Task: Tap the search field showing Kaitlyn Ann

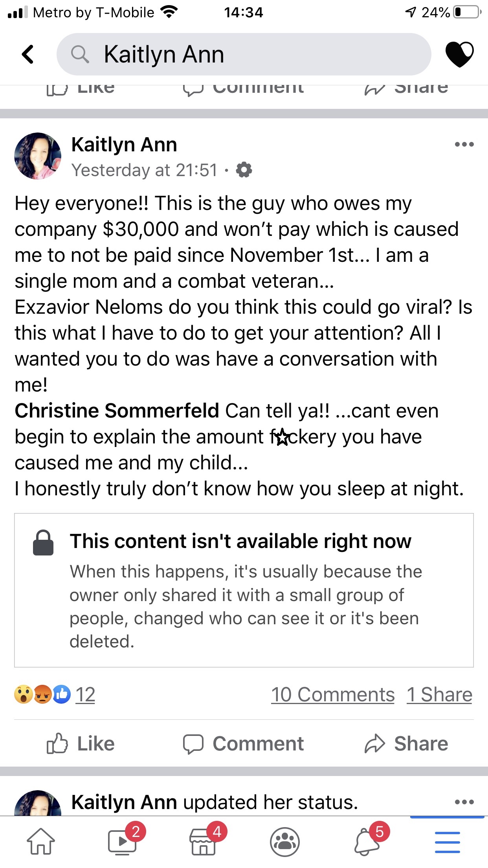Action: tap(244, 54)
